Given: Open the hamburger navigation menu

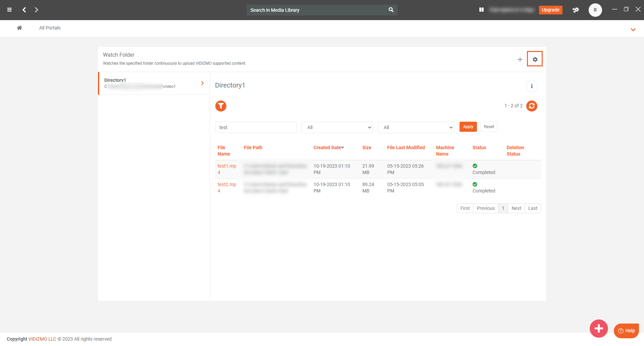Looking at the screenshot, I should pyautogui.click(x=9, y=10).
